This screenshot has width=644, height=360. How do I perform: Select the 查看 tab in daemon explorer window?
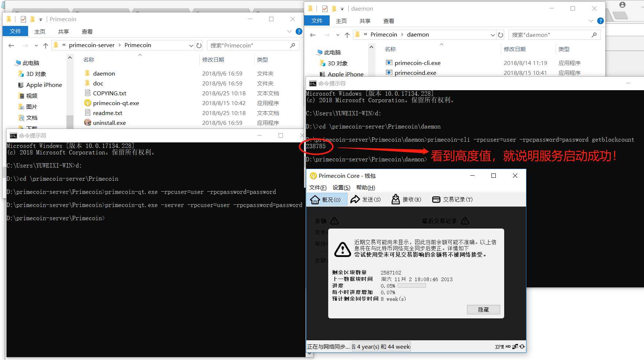coord(389,21)
